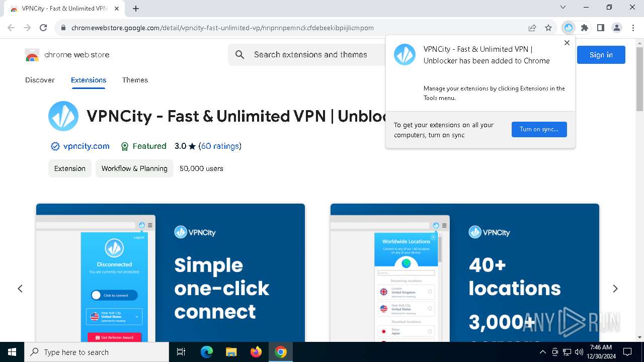Open the Extensions puzzle menu
644x362 pixels.
pyautogui.click(x=585, y=28)
